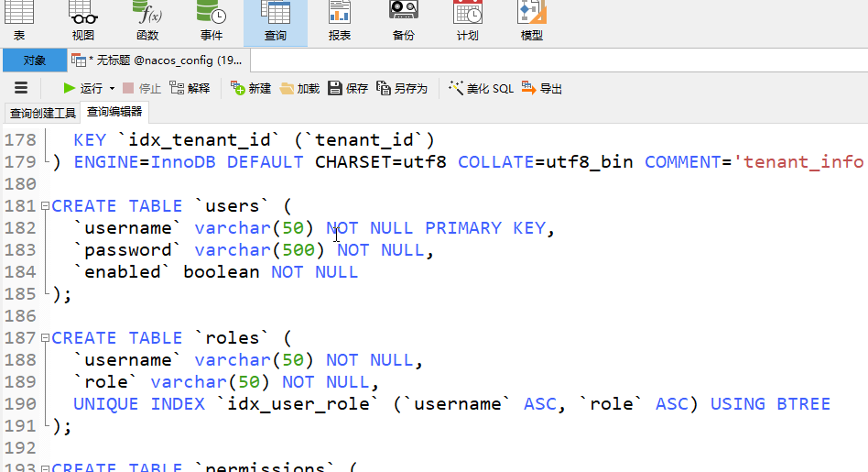Create a new query with 新建

click(251, 88)
